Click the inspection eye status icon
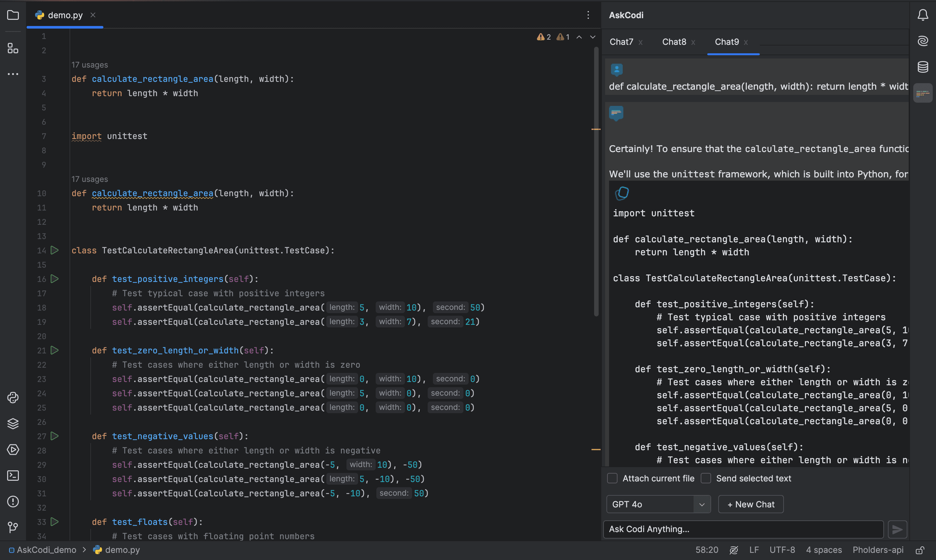Viewport: 936px width, 560px height. click(x=734, y=550)
